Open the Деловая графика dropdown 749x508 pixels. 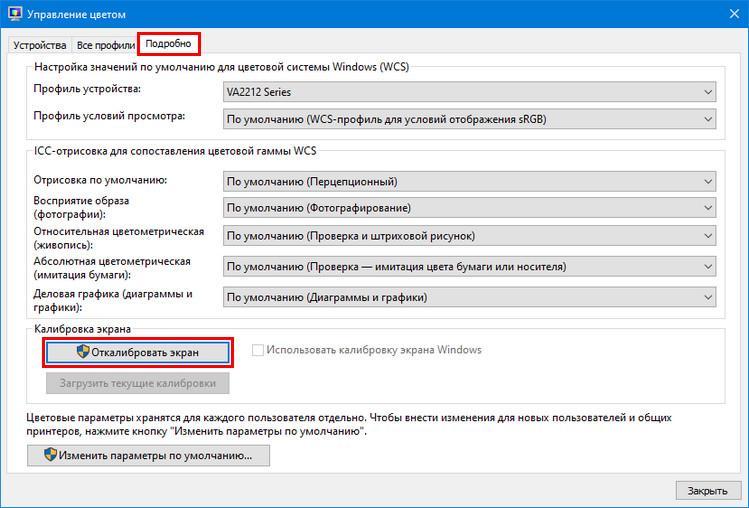pos(469,297)
